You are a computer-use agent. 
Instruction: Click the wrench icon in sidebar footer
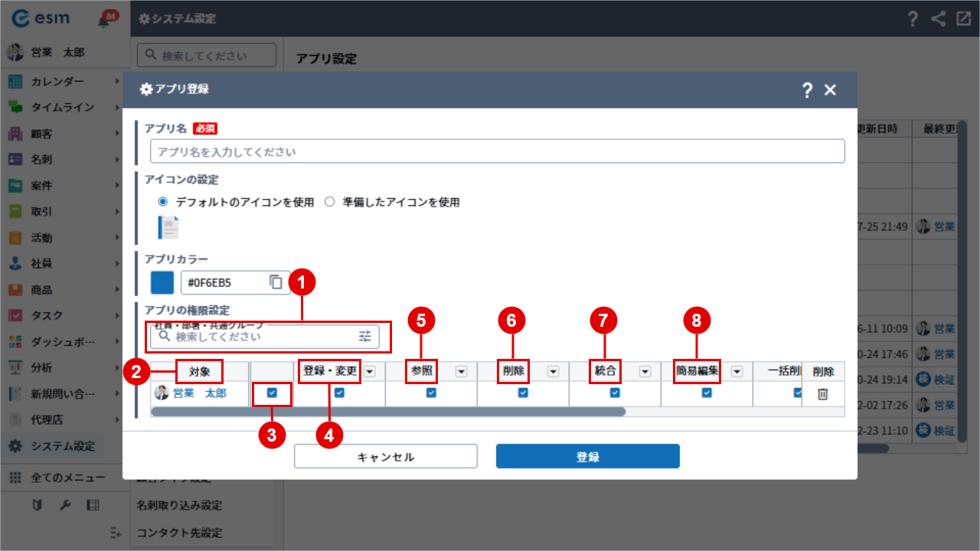66,504
